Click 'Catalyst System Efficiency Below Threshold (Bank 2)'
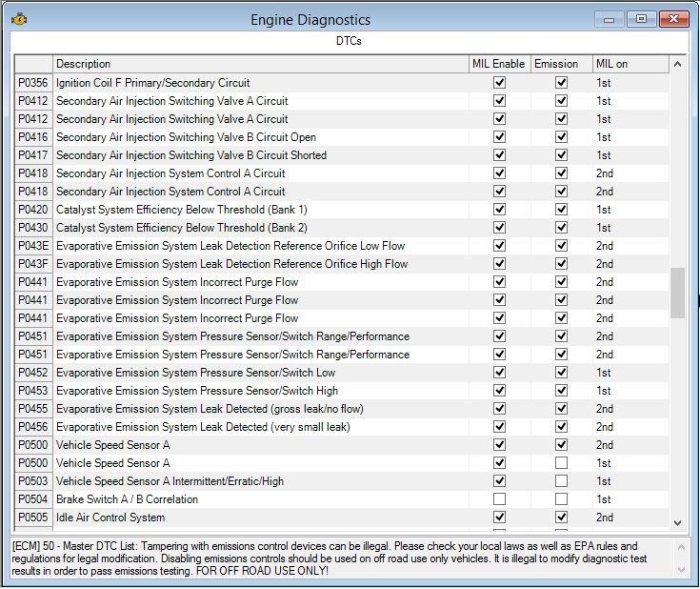This screenshot has height=589, width=700. tap(182, 228)
